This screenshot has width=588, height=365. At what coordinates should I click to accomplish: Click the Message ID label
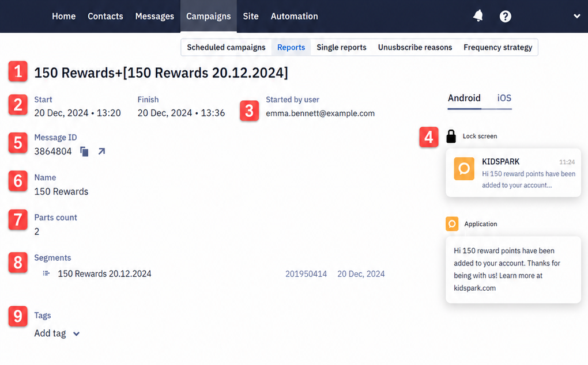55,138
